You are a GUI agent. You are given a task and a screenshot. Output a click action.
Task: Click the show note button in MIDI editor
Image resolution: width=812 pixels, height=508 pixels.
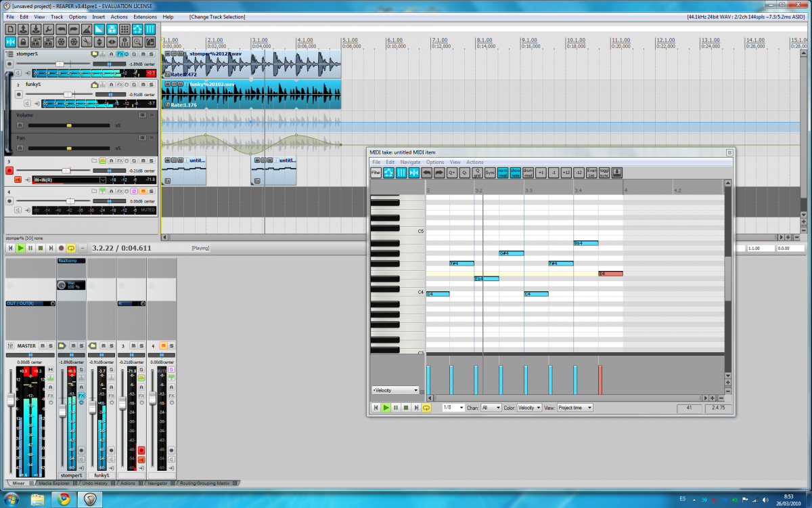pyautogui.click(x=515, y=173)
